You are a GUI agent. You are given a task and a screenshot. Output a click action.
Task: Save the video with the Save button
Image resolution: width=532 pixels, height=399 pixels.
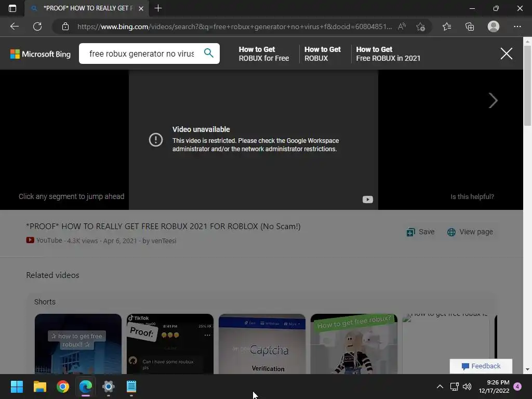pyautogui.click(x=420, y=232)
